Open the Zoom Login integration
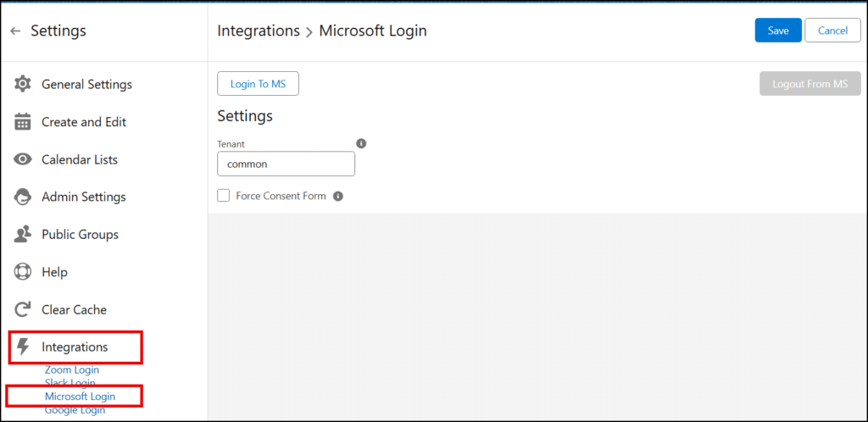868x422 pixels. coord(72,370)
